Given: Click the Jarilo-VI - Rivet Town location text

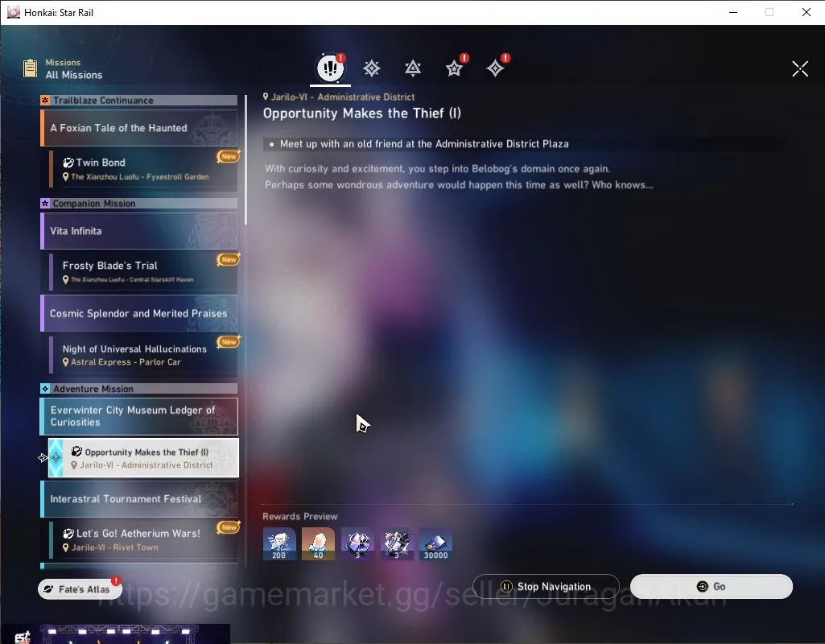Looking at the screenshot, I should 115,547.
